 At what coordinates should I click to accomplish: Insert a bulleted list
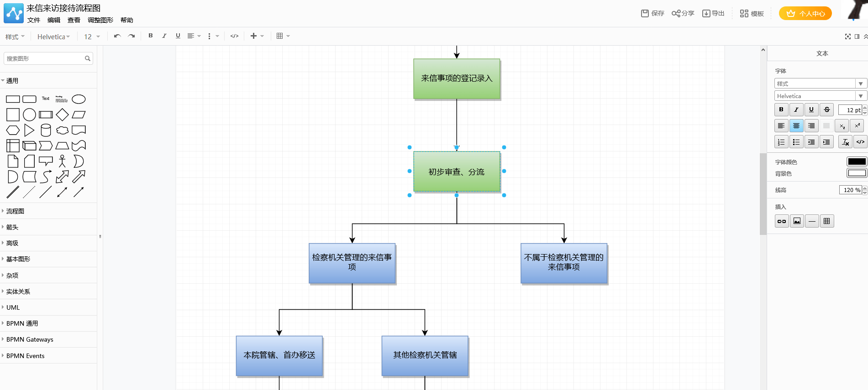796,142
